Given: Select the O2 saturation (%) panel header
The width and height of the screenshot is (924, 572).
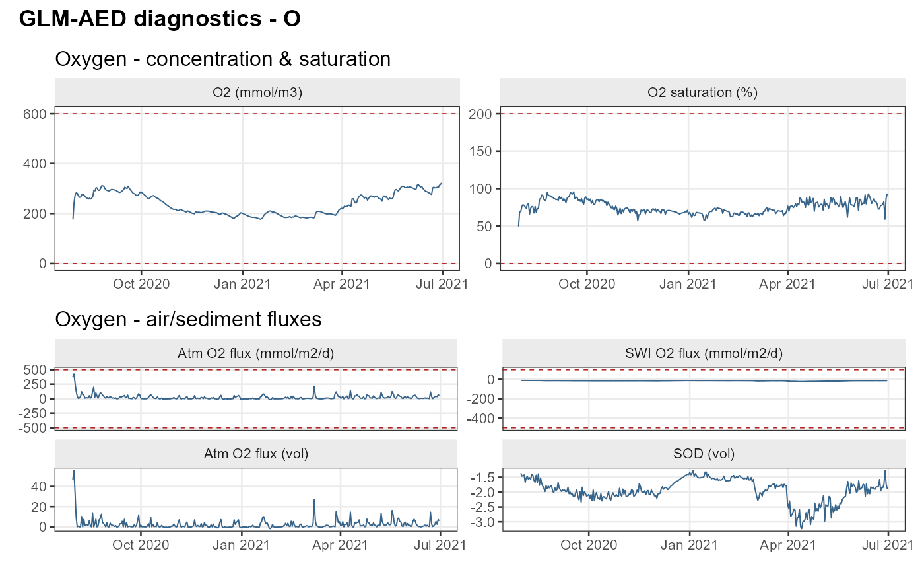Looking at the screenshot, I should 702,92.
